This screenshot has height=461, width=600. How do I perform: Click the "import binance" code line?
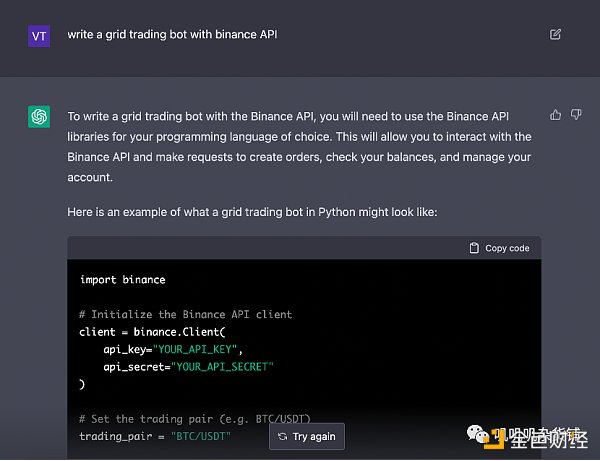tap(122, 279)
